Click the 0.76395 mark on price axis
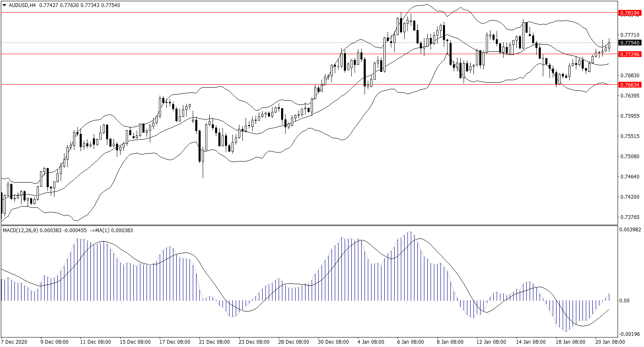Viewport: 644px width, 347px height. 630,96
